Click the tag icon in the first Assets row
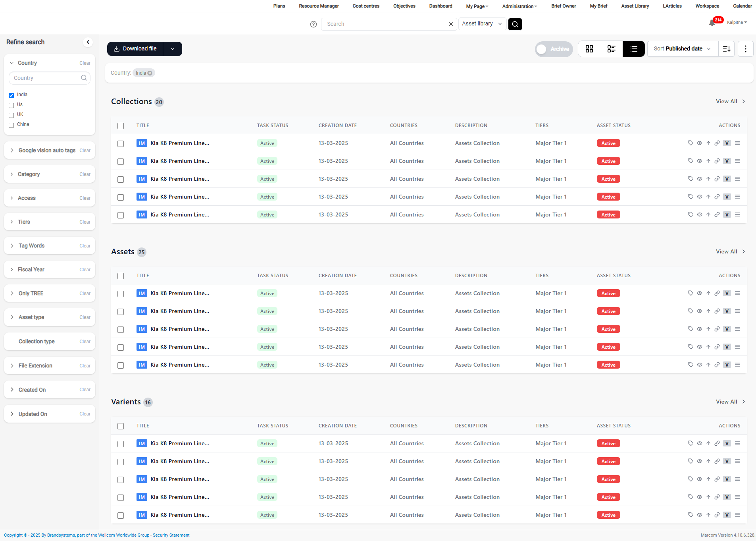The height and width of the screenshot is (541, 756). 691,293
